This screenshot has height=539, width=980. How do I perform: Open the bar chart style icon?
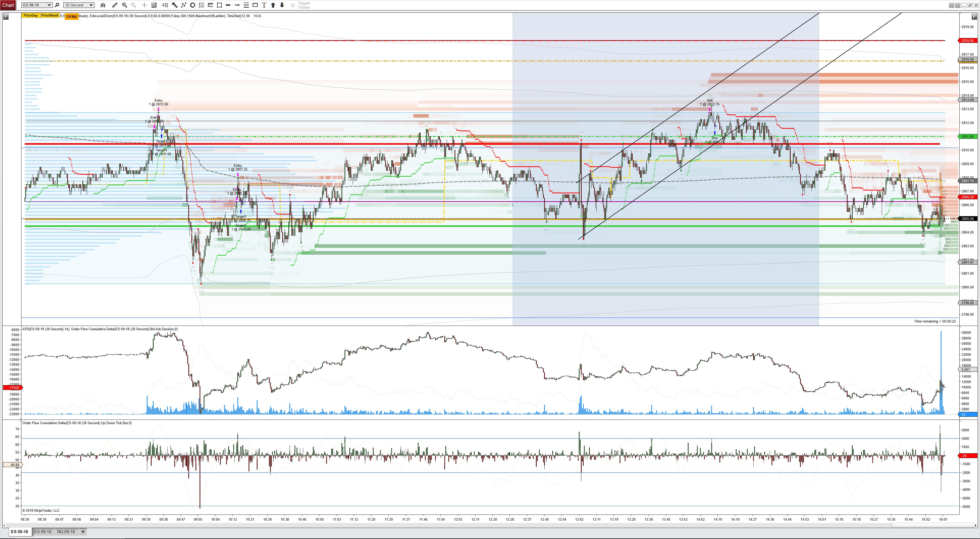(103, 5)
